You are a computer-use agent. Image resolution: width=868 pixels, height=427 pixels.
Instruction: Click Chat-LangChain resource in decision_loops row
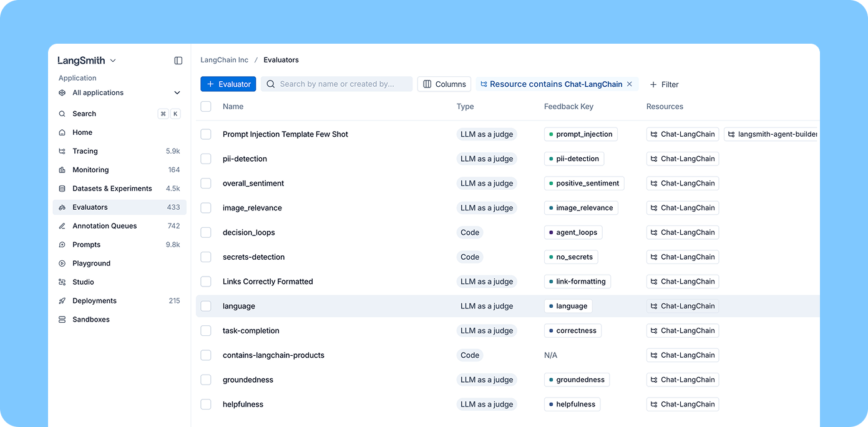pyautogui.click(x=683, y=232)
